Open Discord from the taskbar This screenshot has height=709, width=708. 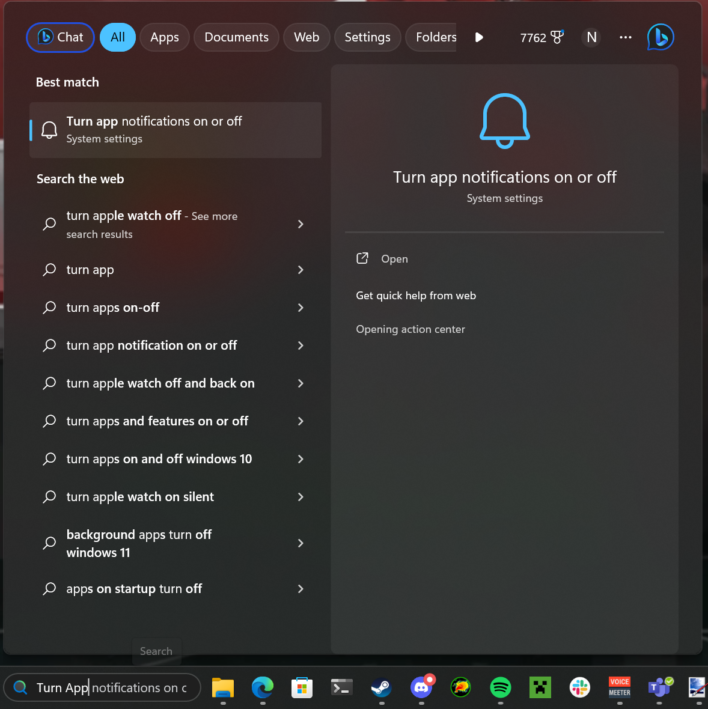[421, 687]
